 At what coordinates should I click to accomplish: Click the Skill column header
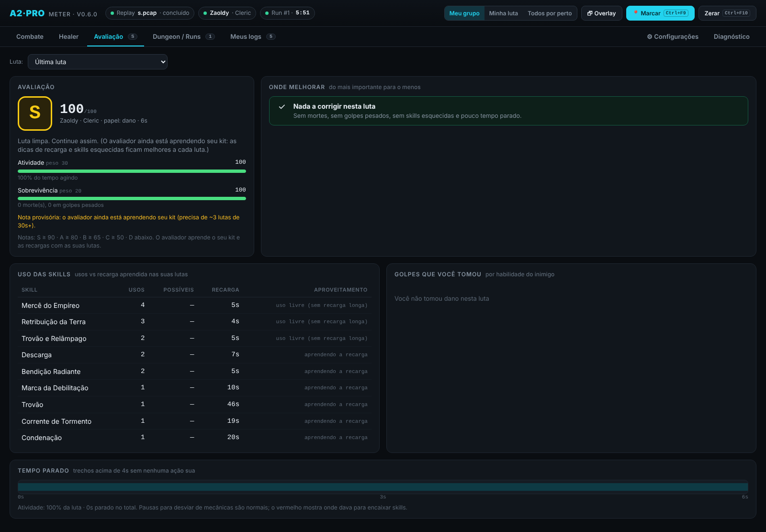29,290
